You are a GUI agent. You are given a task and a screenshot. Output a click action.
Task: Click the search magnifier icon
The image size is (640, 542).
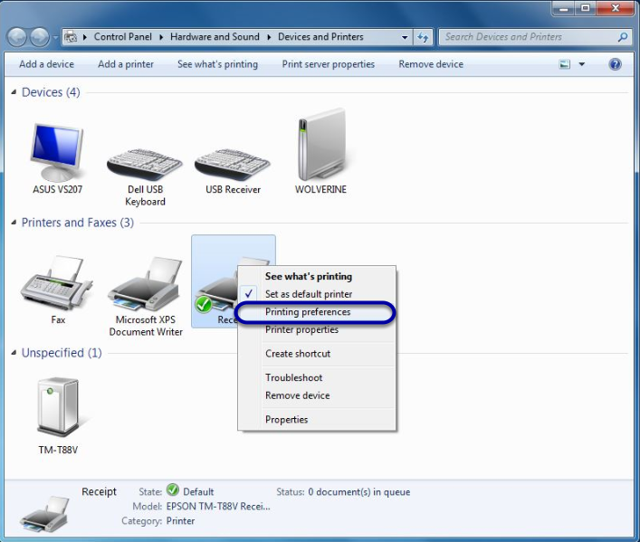coord(622,37)
